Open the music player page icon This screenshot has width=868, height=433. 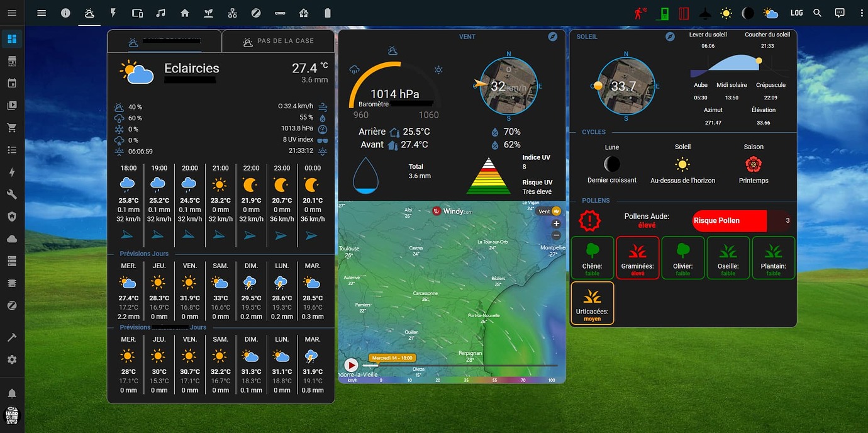pos(161,13)
